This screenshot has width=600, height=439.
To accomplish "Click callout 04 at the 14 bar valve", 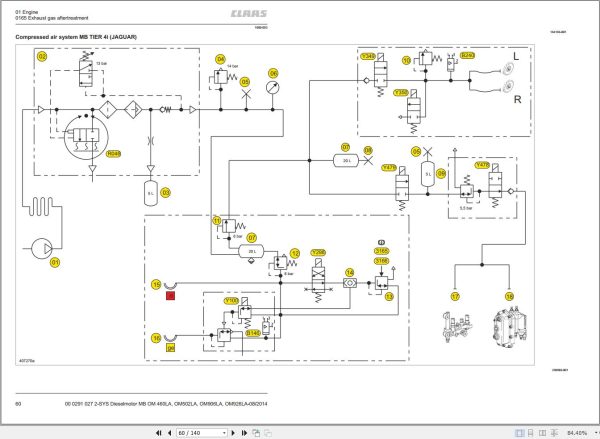I will 220,59.
